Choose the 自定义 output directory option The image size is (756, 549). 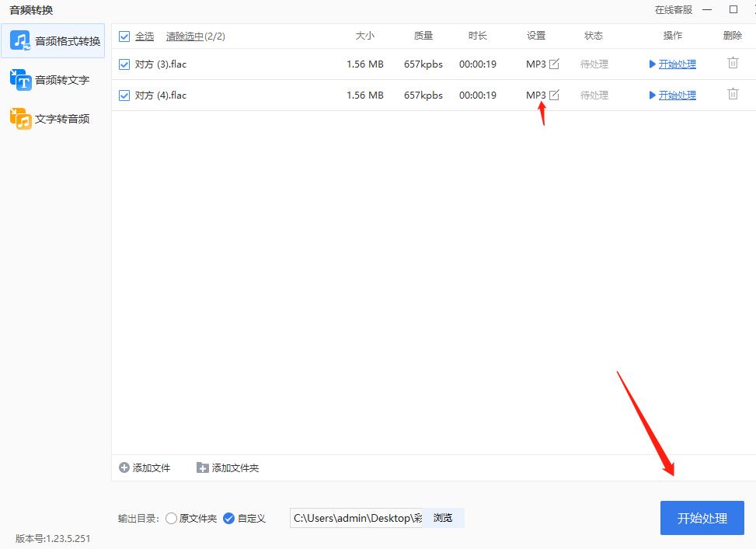pos(228,518)
